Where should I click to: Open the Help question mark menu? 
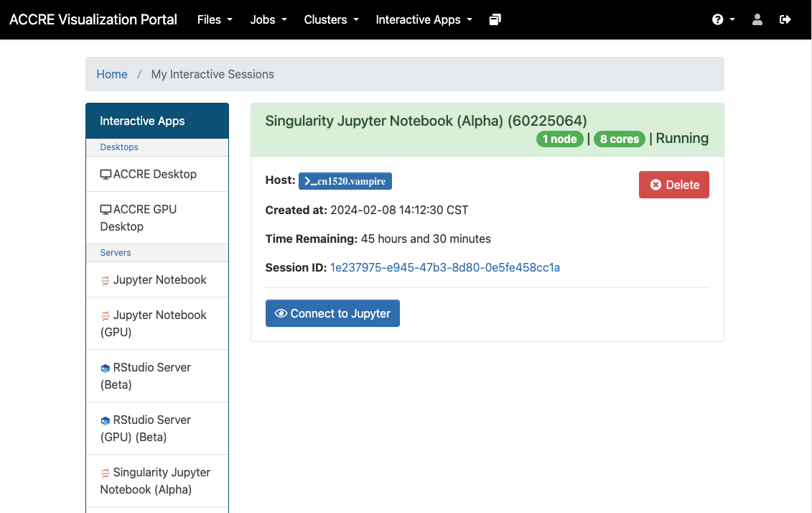pyautogui.click(x=723, y=20)
